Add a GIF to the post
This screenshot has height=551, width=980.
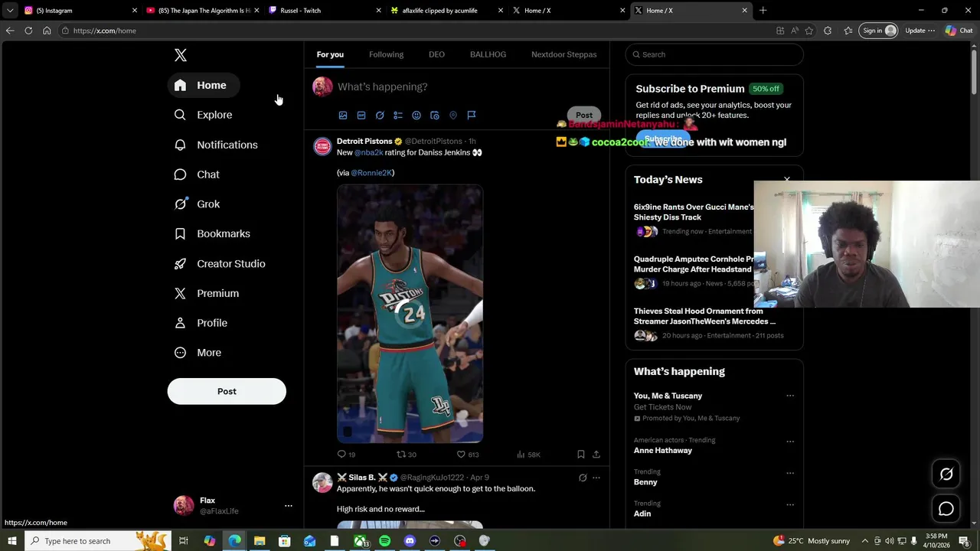[x=361, y=116]
